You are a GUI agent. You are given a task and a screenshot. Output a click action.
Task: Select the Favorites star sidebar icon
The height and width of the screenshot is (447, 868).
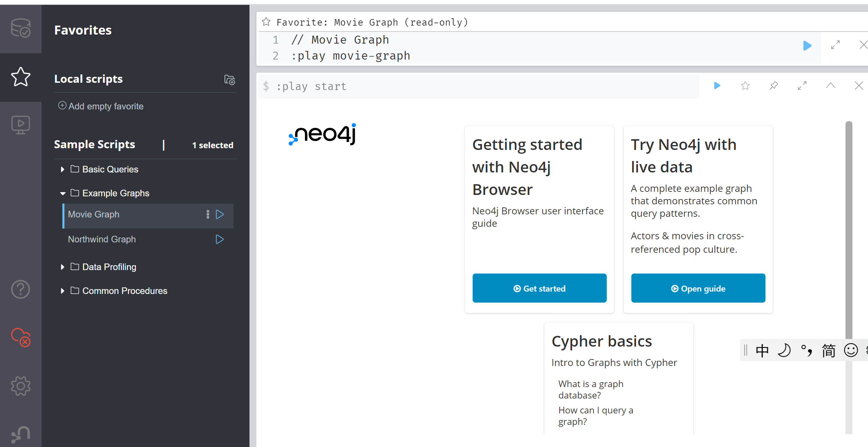coord(21,77)
